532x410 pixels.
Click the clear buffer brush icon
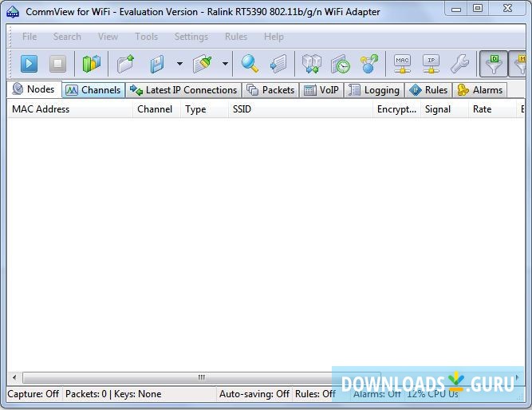[203, 64]
